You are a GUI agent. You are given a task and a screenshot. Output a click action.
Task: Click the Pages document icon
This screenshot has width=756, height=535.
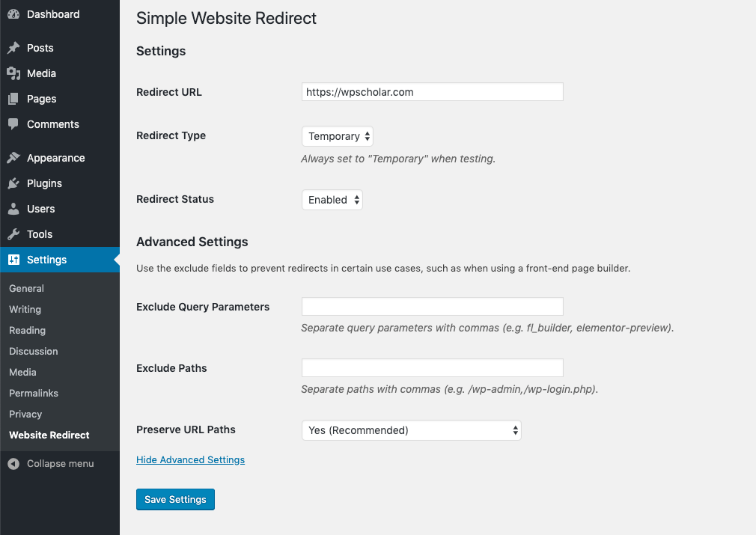13,99
